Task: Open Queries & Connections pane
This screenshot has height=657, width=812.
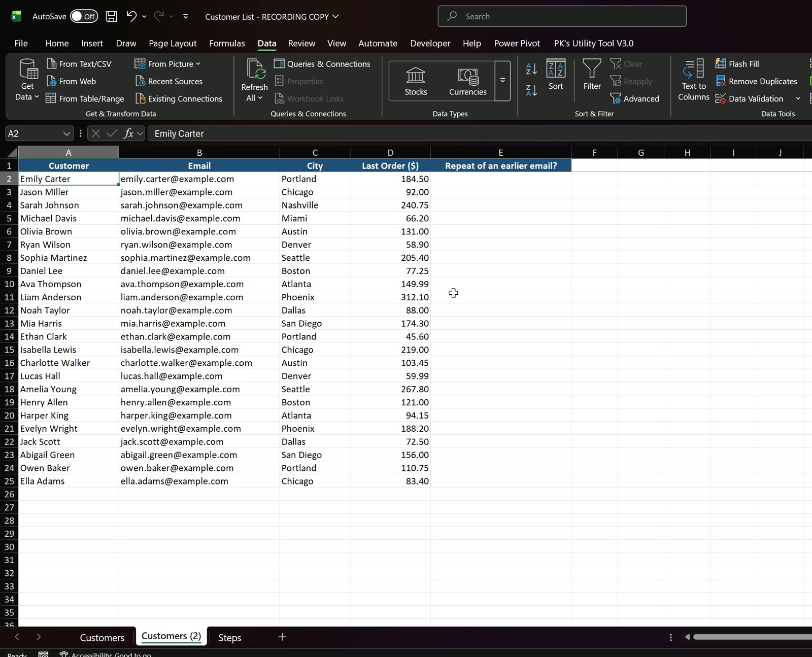Action: (322, 64)
